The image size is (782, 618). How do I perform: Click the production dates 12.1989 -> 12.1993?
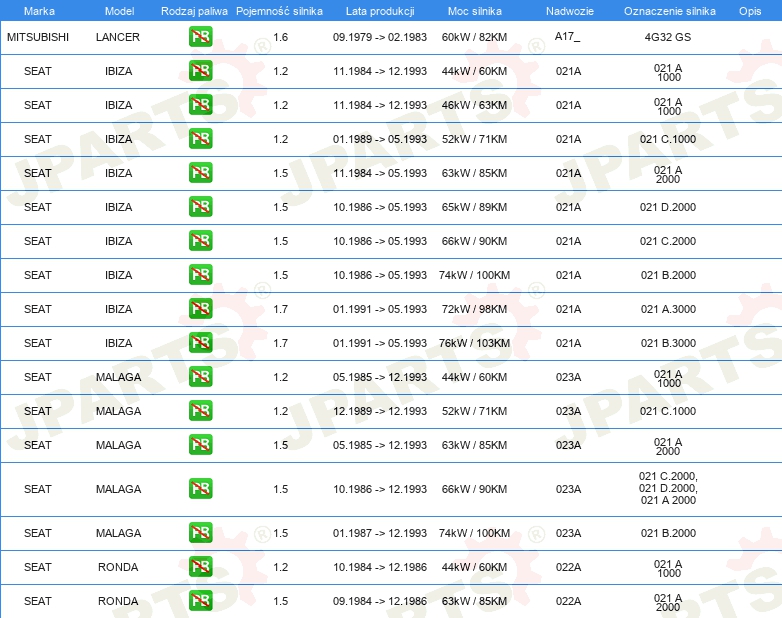380,411
